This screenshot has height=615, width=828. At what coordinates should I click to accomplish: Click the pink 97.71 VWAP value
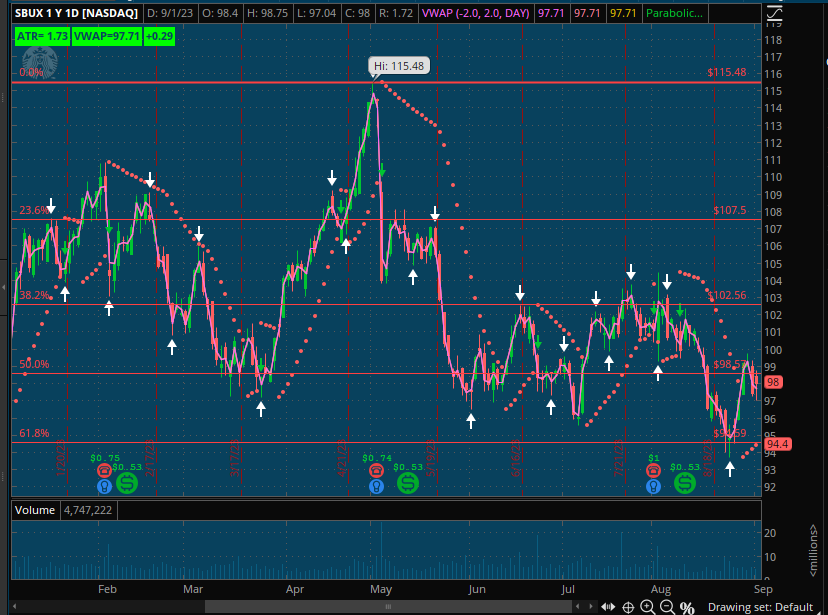coord(551,13)
